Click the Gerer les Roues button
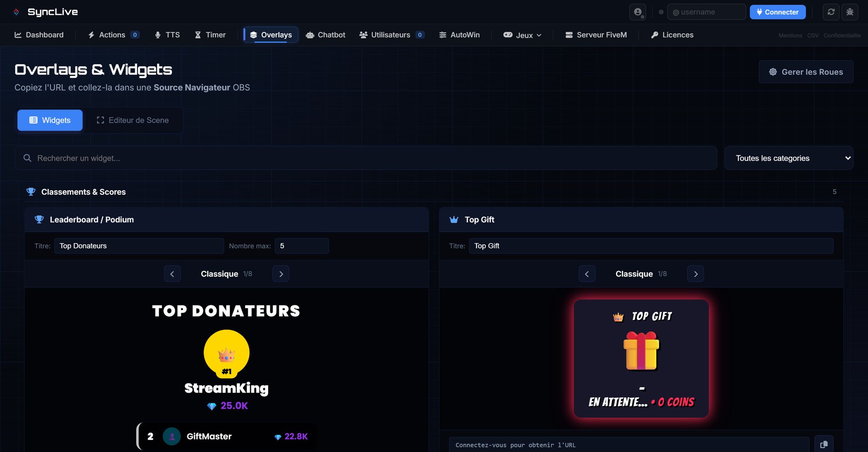The width and height of the screenshot is (868, 452). pos(806,72)
